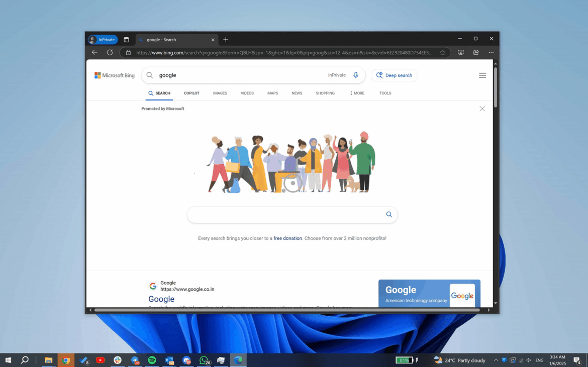This screenshot has height=367, width=588.
Task: Open the Google search result link
Action: 161,299
